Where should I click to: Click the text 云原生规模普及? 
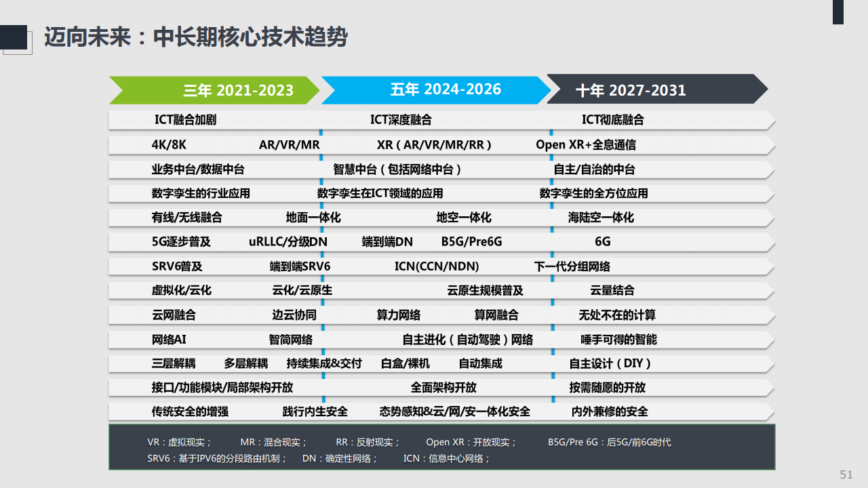click(x=486, y=290)
